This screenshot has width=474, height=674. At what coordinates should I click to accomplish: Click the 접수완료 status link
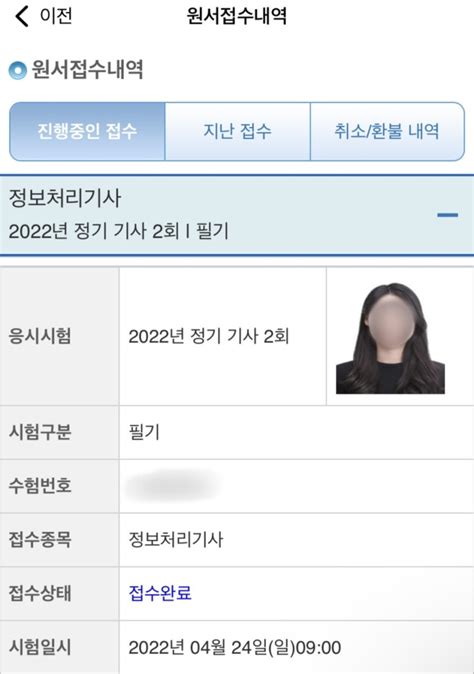click(160, 593)
